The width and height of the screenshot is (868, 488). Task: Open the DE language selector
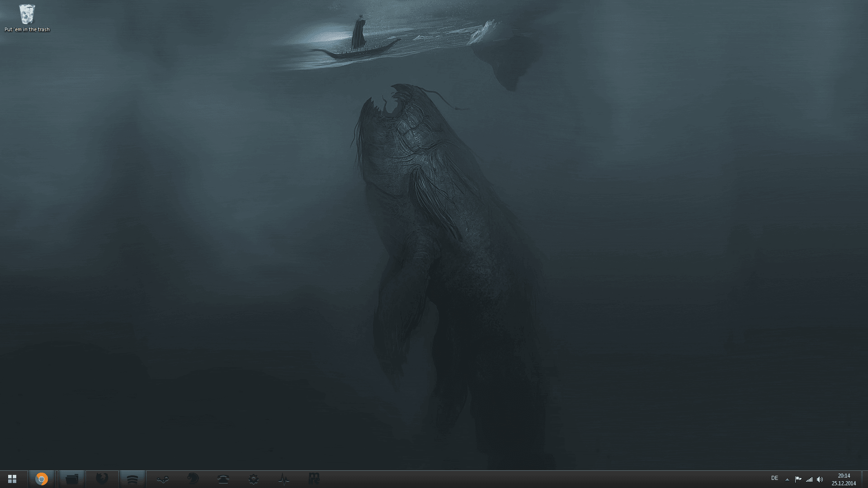774,478
